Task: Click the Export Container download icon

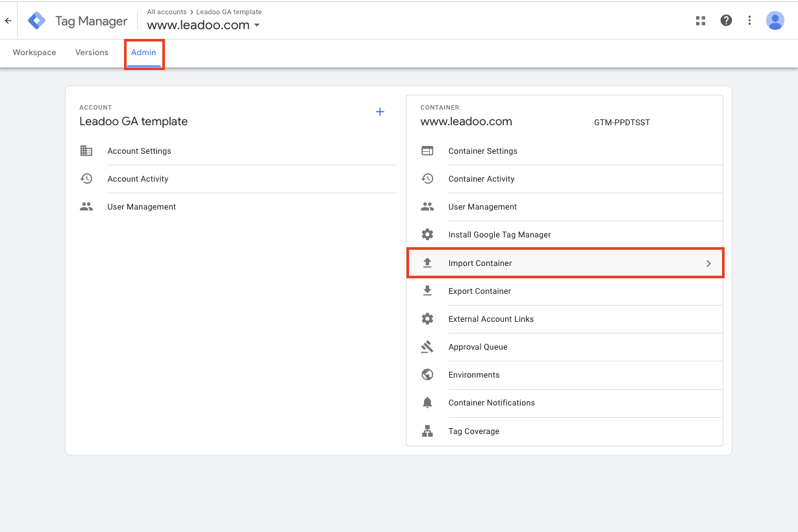Action: point(427,291)
